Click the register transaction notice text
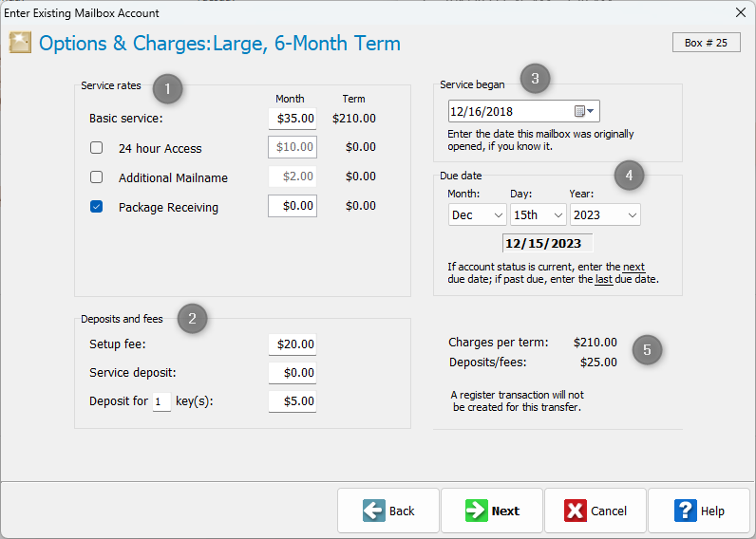Image resolution: width=756 pixels, height=539 pixels. click(517, 400)
